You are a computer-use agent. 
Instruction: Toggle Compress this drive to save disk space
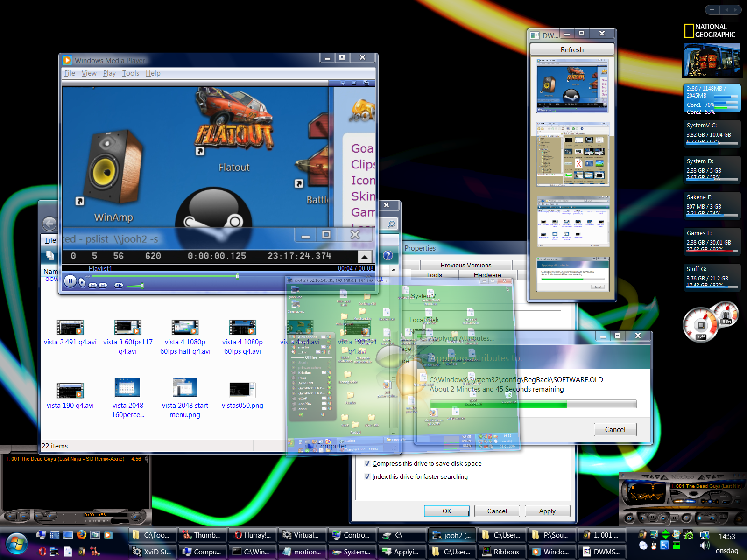367,463
